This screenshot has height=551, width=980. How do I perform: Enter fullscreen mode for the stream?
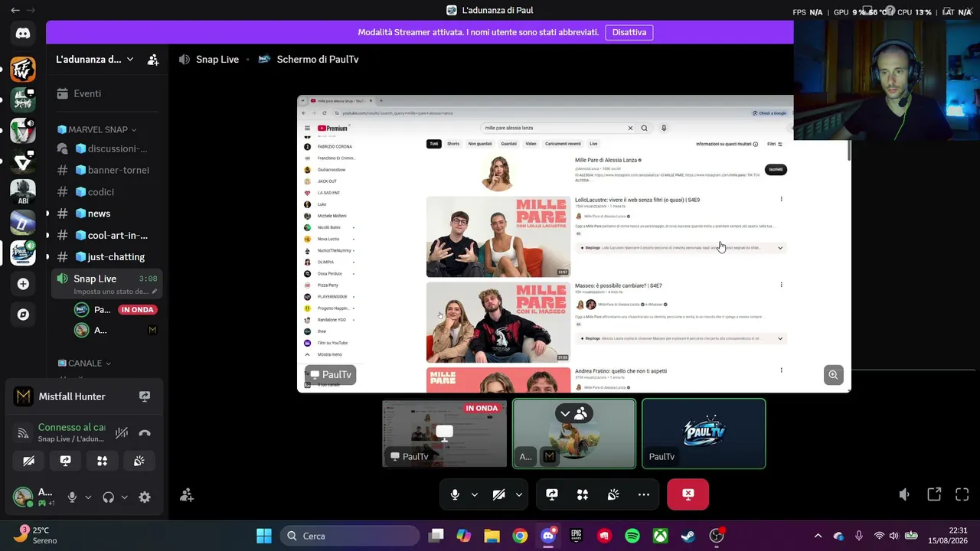(962, 494)
